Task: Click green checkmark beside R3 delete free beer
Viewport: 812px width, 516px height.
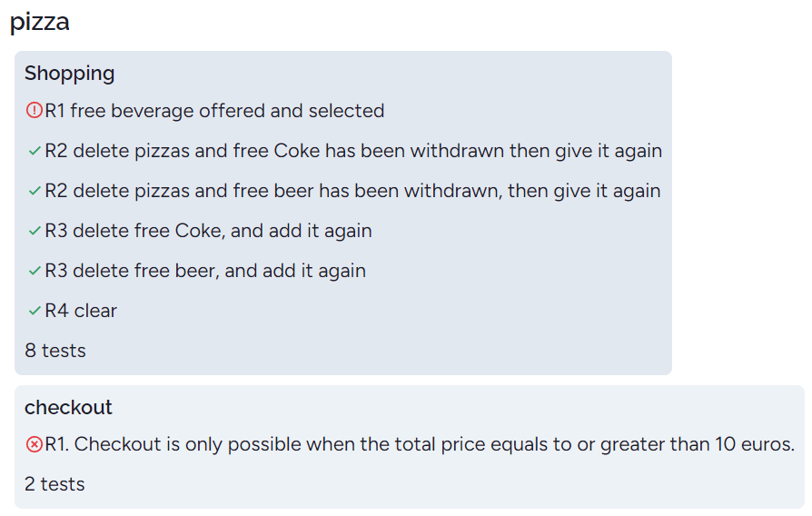Action: pyautogui.click(x=35, y=271)
